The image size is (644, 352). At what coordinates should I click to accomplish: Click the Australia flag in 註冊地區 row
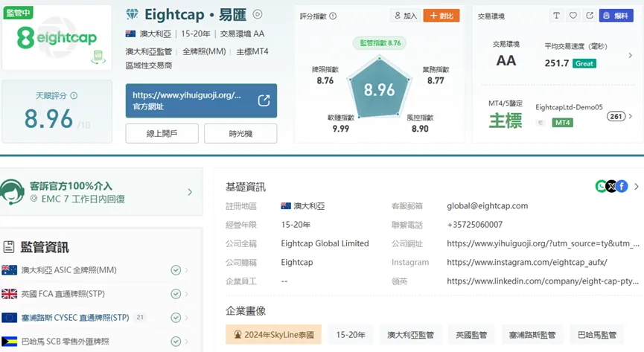tap(286, 206)
